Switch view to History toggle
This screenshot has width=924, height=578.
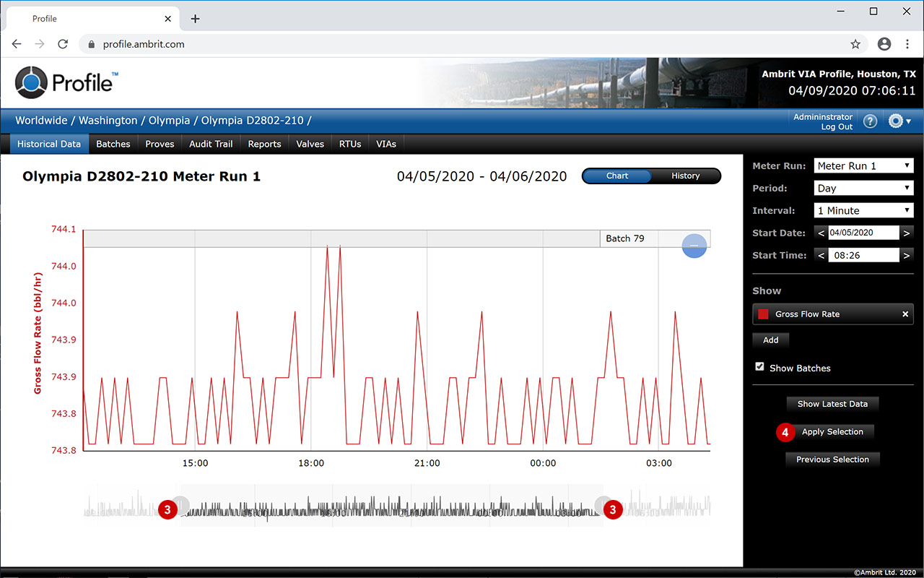pyautogui.click(x=685, y=176)
